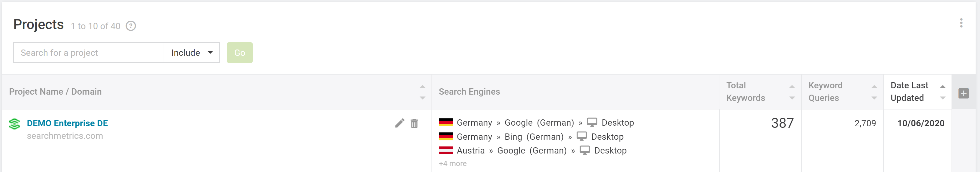Delete project using the trash icon

coord(414,123)
